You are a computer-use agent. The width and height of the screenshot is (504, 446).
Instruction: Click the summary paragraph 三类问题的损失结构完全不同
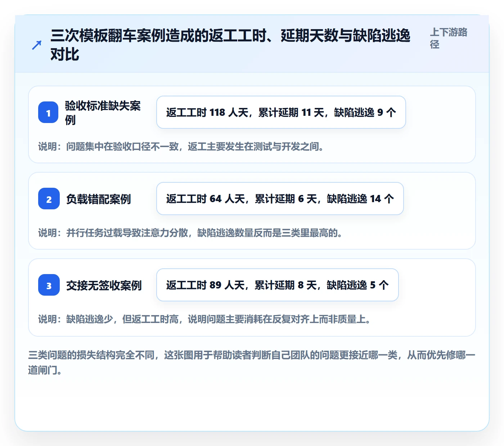252,362
